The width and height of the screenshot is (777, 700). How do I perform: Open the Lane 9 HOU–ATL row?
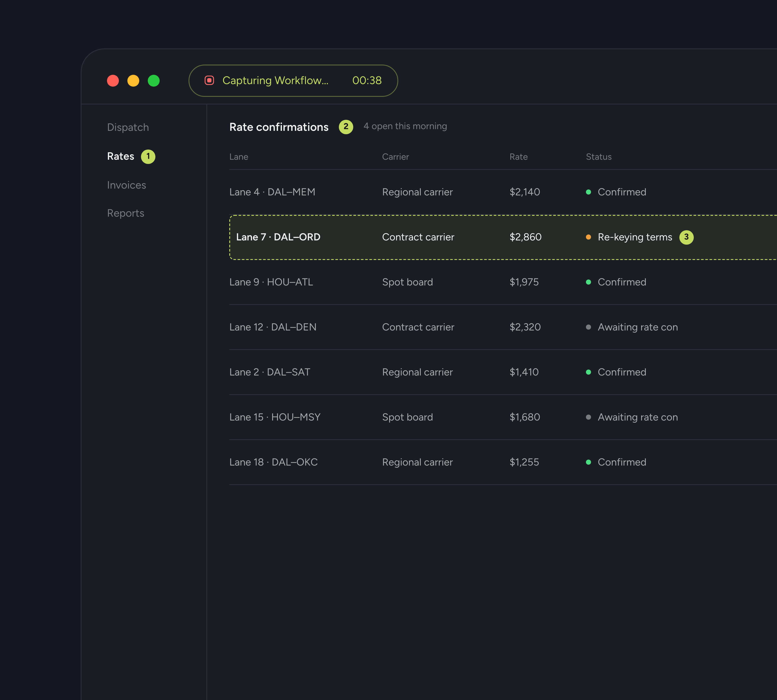[x=503, y=282]
